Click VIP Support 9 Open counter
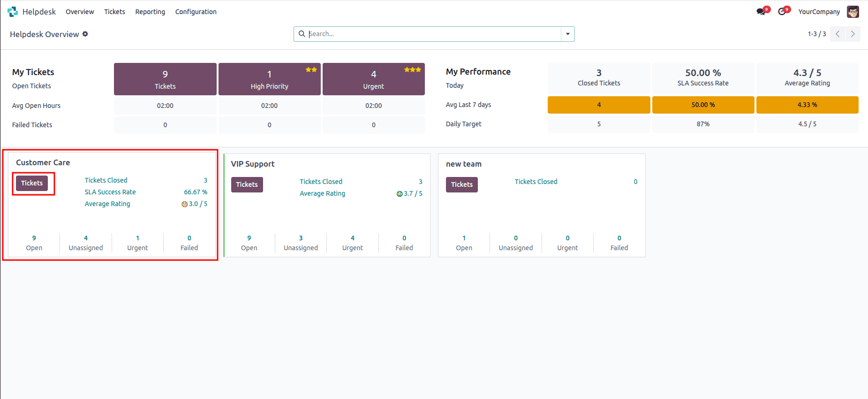Screen dimensions: 868x399 point(249,243)
